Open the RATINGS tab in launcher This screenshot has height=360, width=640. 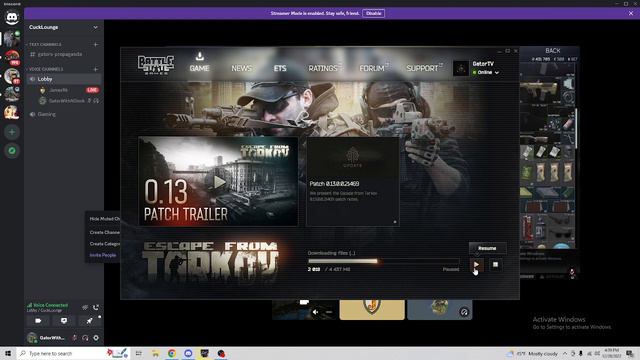pos(323,69)
